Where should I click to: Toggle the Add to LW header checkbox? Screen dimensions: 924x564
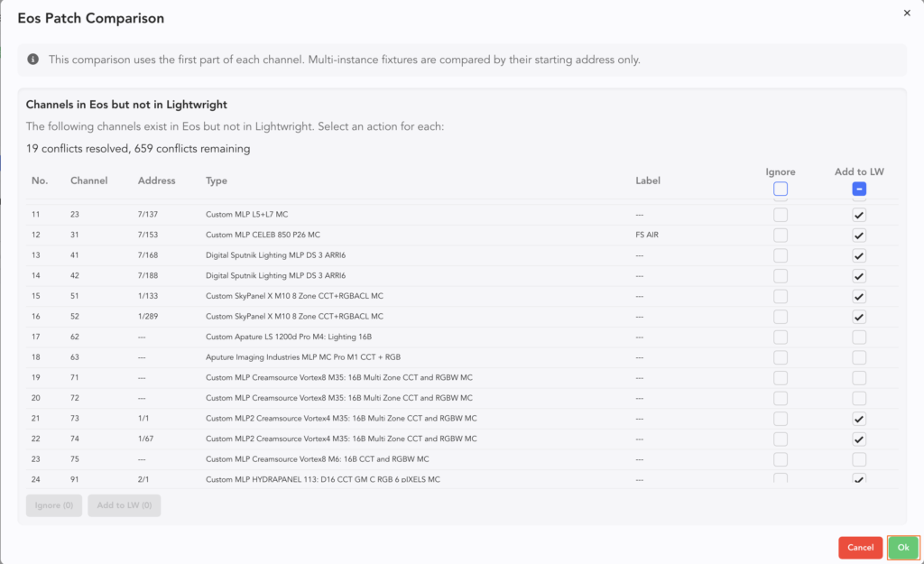(859, 189)
